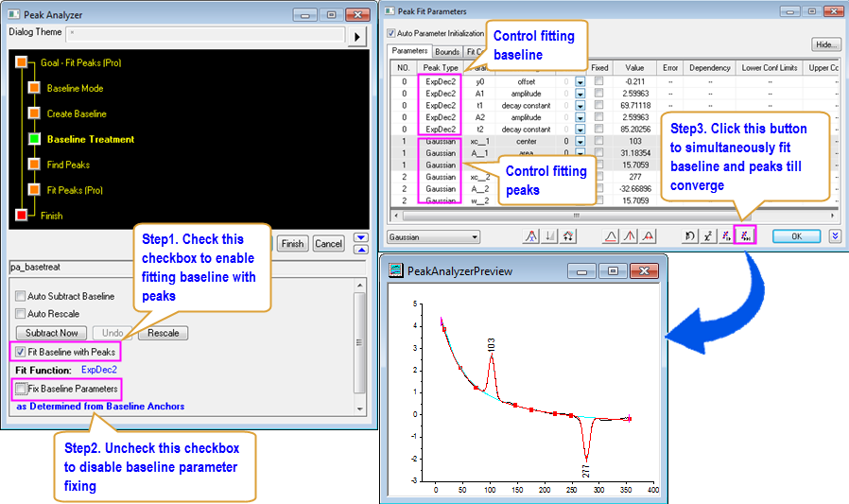The image size is (849, 504).
Task: Select the Parameters tab
Action: (x=410, y=52)
